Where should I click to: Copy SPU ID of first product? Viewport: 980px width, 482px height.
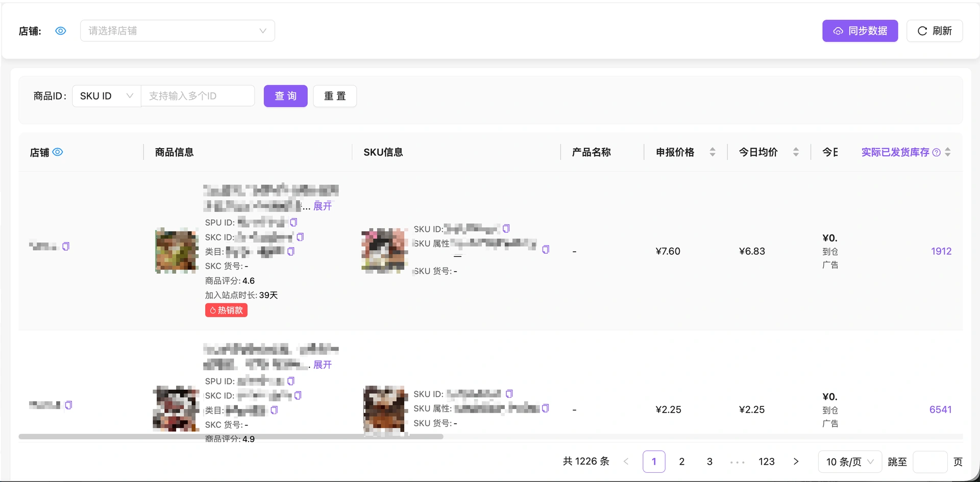[293, 223]
